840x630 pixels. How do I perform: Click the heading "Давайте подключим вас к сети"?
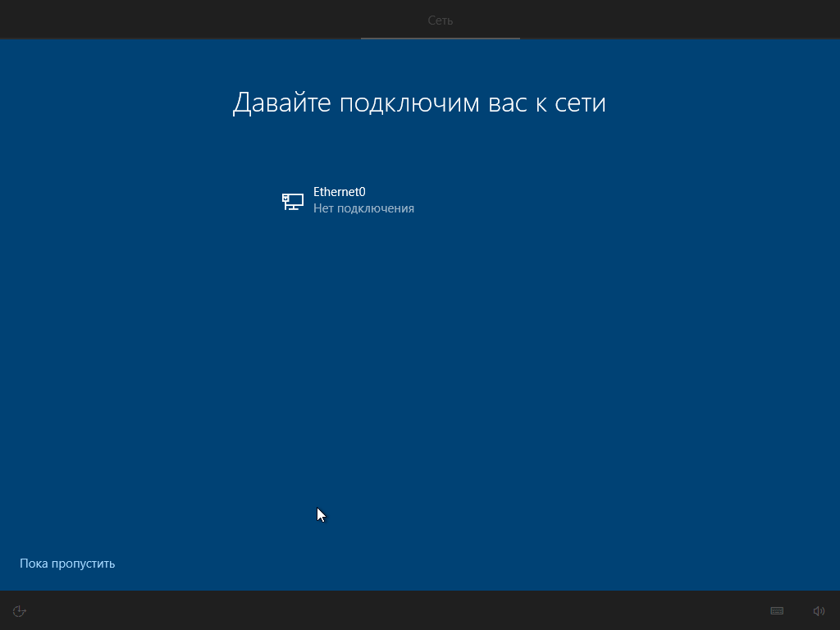(419, 103)
